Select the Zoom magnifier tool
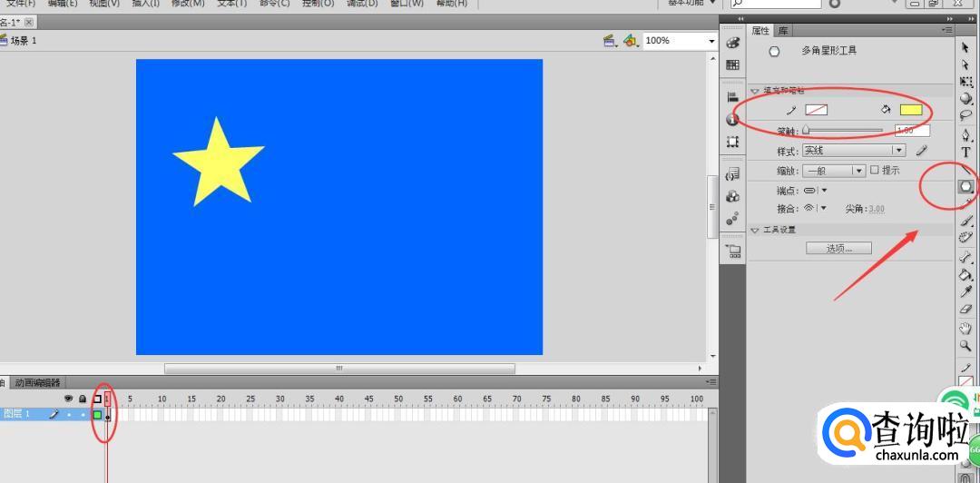 966,345
